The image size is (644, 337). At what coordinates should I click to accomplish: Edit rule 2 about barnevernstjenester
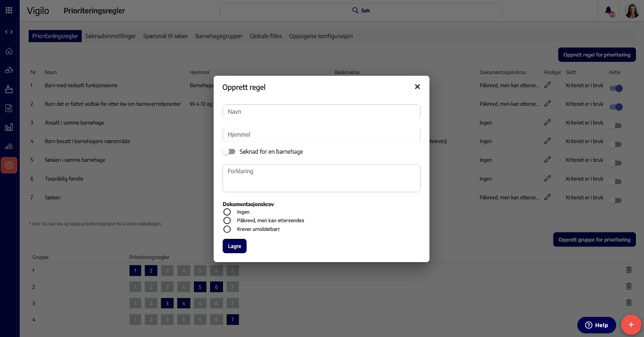tap(547, 104)
